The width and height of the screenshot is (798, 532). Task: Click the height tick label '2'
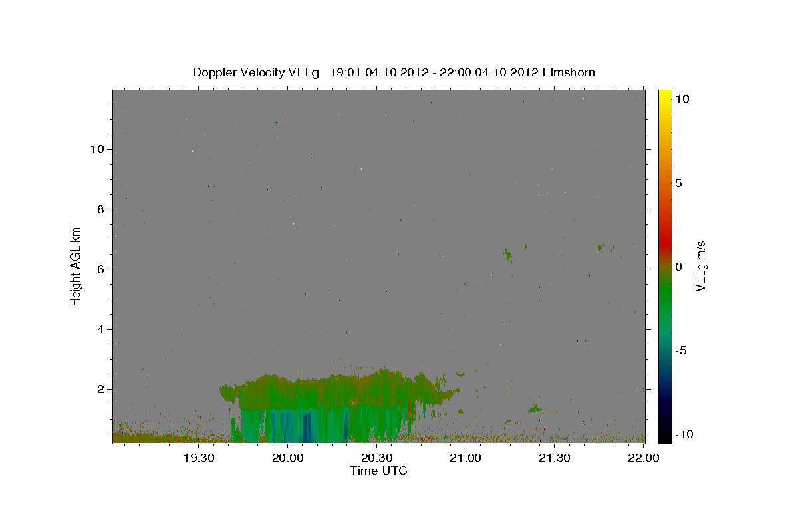(101, 389)
